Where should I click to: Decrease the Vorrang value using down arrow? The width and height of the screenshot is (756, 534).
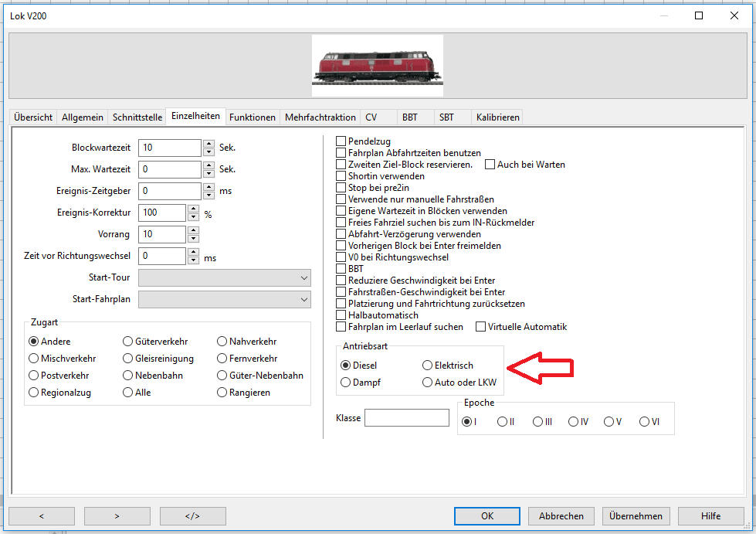(x=193, y=239)
